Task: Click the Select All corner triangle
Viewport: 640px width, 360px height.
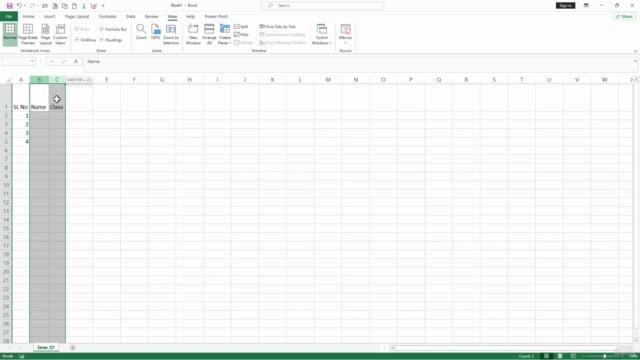Action: click(8, 80)
